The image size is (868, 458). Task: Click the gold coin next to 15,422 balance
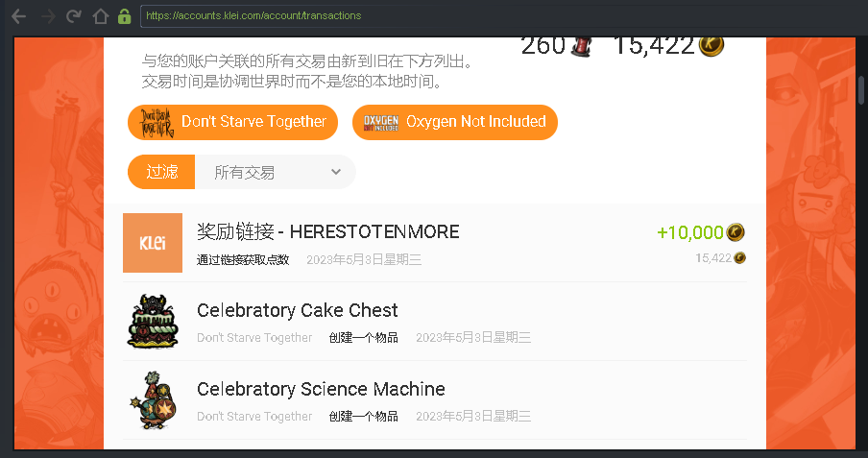tap(711, 45)
